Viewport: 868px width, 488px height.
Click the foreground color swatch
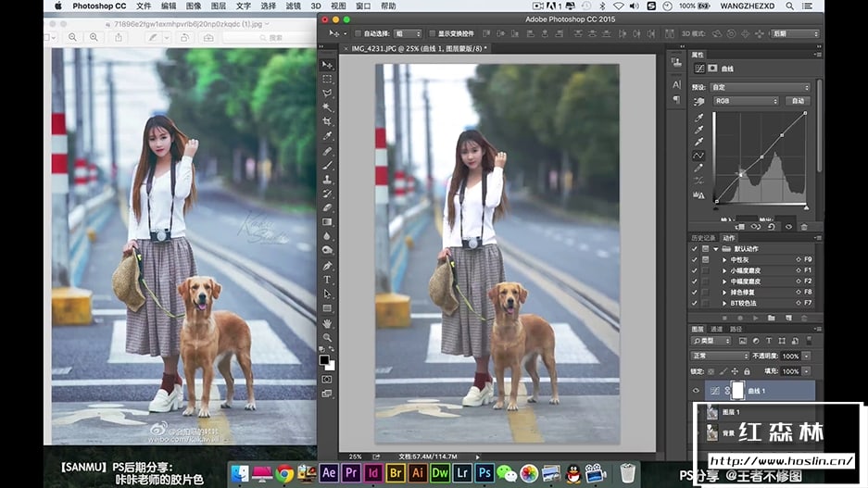(325, 360)
